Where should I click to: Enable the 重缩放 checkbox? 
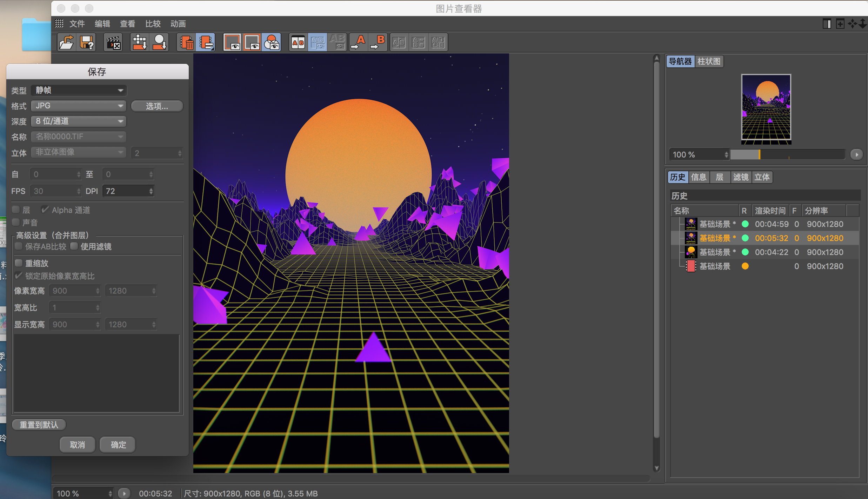[19, 263]
